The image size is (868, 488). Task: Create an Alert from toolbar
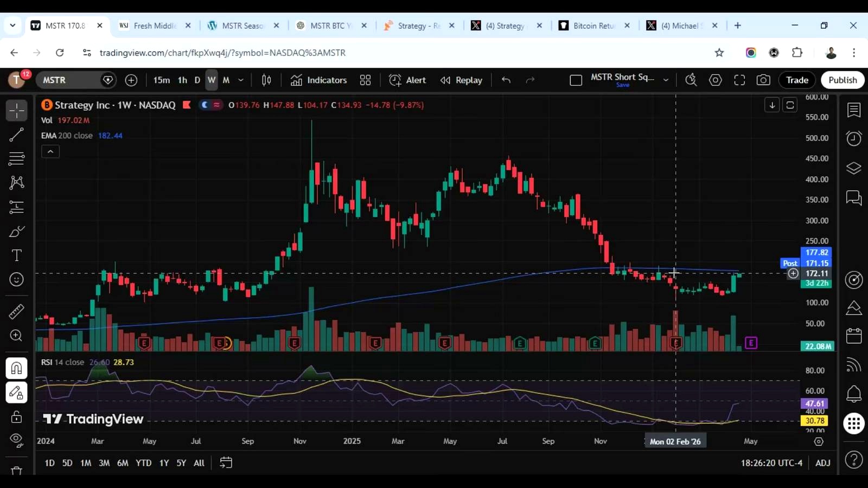[408, 80]
